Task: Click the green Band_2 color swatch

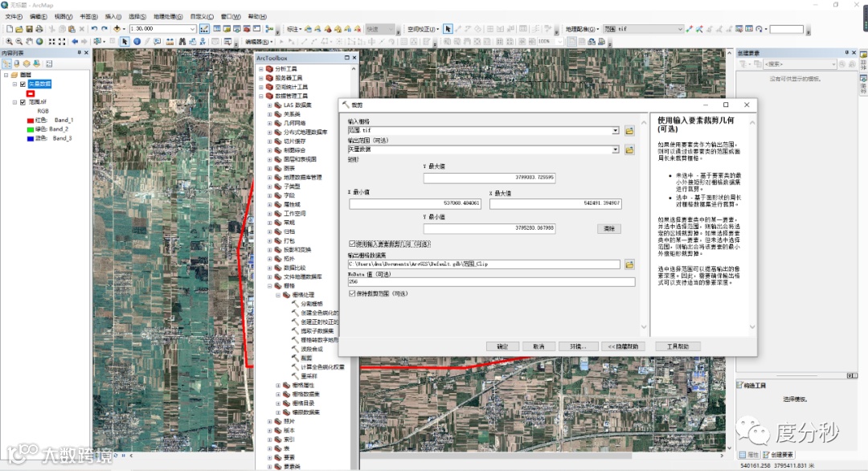Action: [x=31, y=129]
